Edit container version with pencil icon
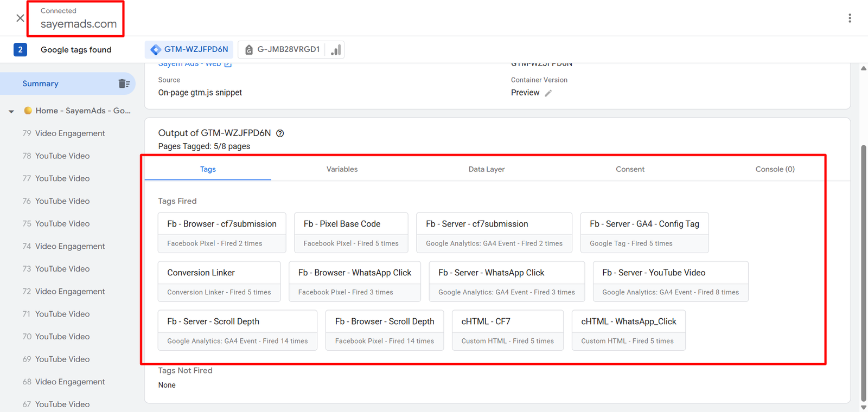868x412 pixels. (x=548, y=93)
